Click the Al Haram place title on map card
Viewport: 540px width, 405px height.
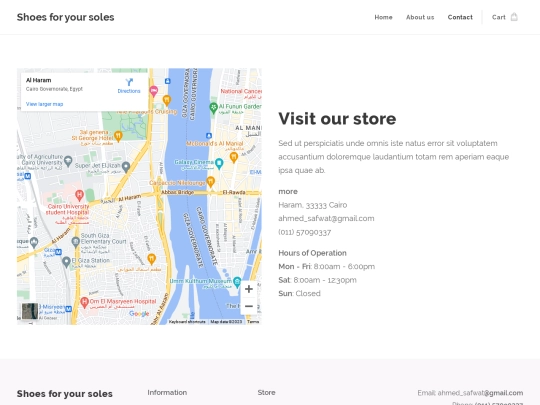[x=39, y=80]
